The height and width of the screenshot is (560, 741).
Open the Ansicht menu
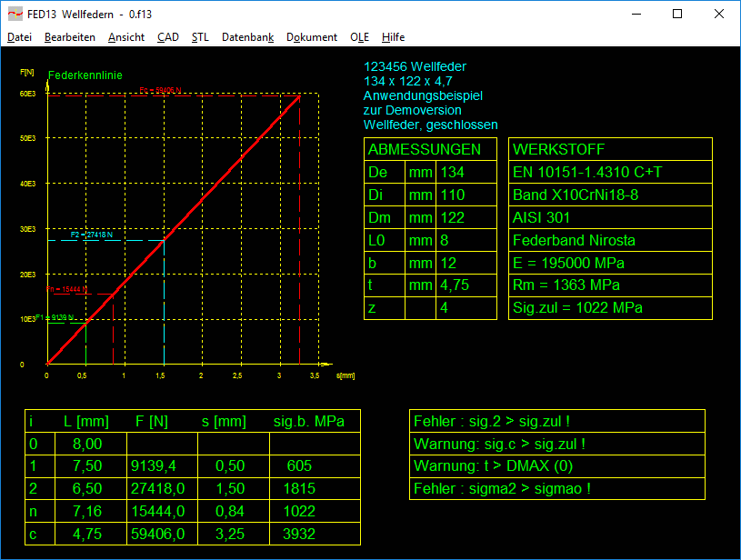click(125, 37)
